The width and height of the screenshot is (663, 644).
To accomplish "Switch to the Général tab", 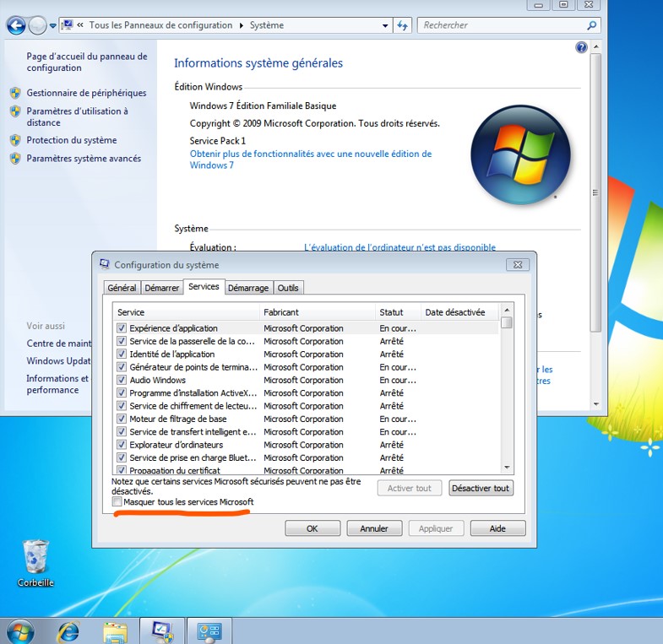I will [x=122, y=288].
